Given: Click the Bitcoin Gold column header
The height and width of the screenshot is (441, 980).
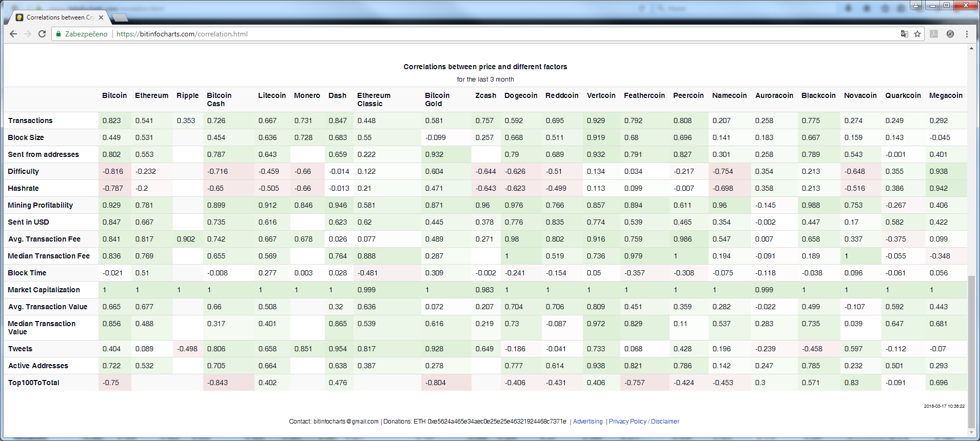Looking at the screenshot, I should (437, 99).
